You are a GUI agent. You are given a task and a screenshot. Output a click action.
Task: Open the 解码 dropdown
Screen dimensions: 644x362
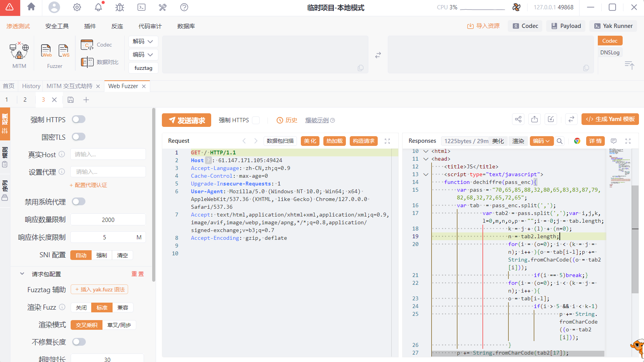[x=143, y=42]
